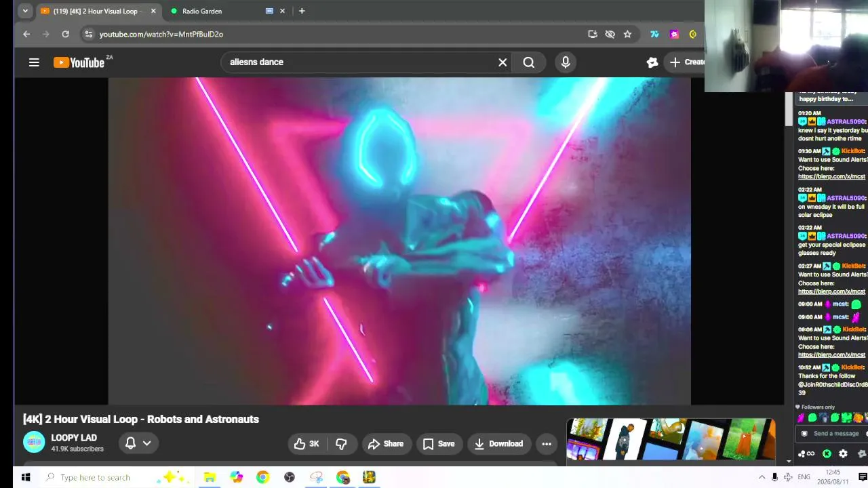Viewport: 868px width, 488px height.
Task: Open the LOOPY LAD channel avatar
Action: [34, 442]
